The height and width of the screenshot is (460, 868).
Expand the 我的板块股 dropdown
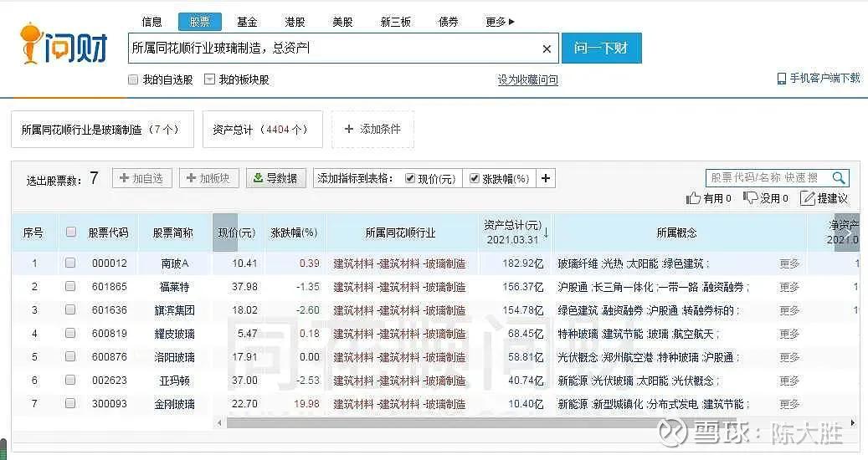[209, 79]
